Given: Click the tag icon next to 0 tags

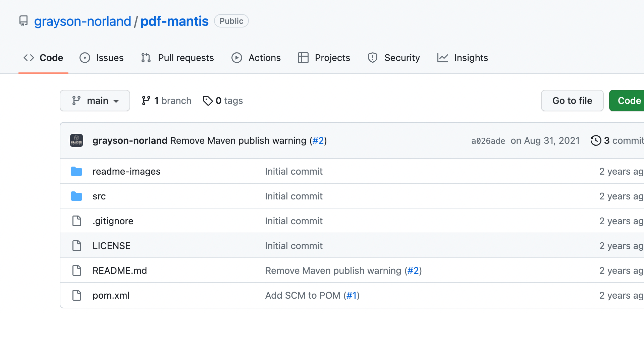Looking at the screenshot, I should (x=208, y=101).
